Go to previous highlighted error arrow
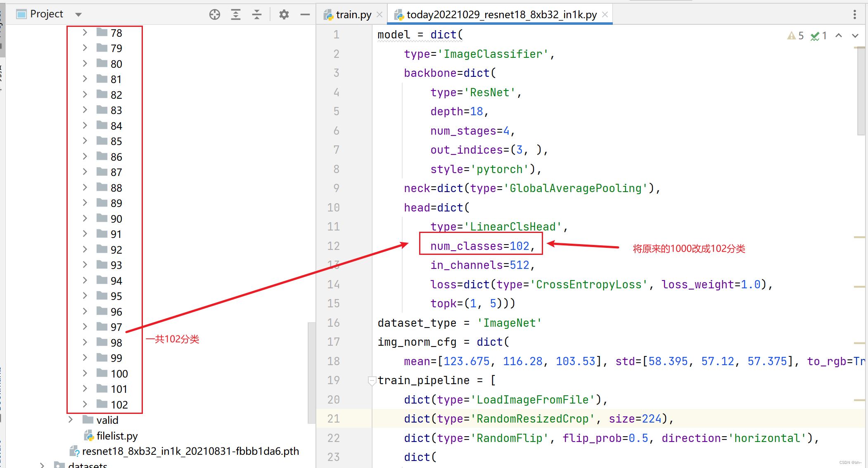868x468 pixels. (839, 36)
